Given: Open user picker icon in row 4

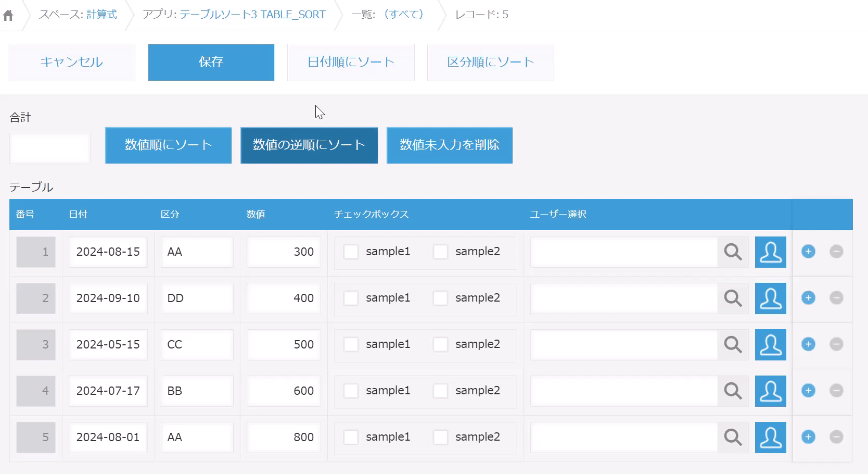Looking at the screenshot, I should pyautogui.click(x=770, y=391).
